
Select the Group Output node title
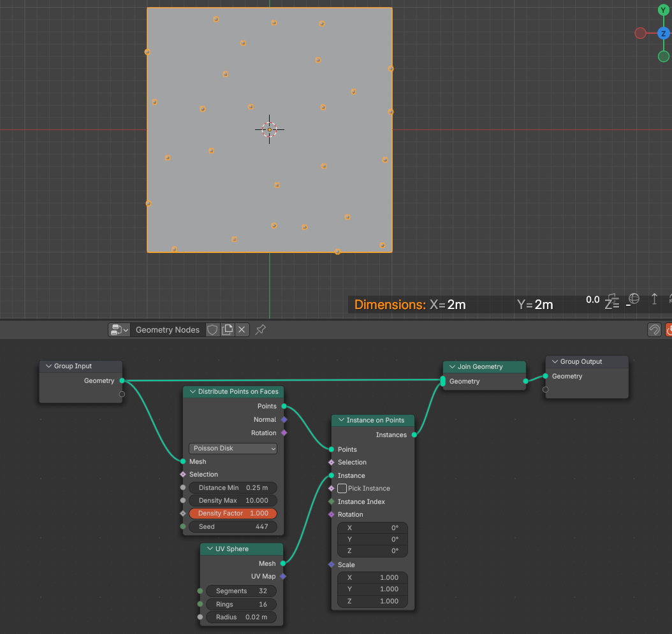click(x=581, y=361)
